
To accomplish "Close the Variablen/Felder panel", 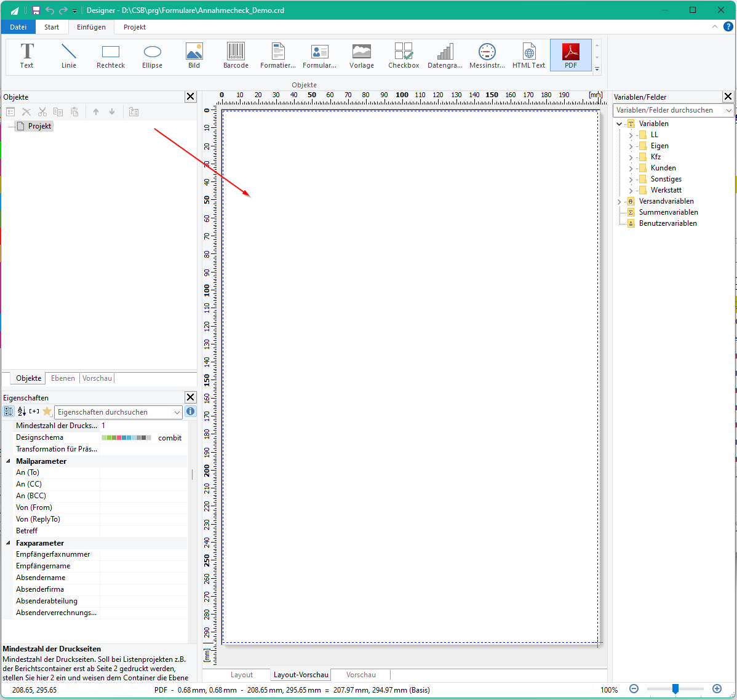I will coord(728,97).
